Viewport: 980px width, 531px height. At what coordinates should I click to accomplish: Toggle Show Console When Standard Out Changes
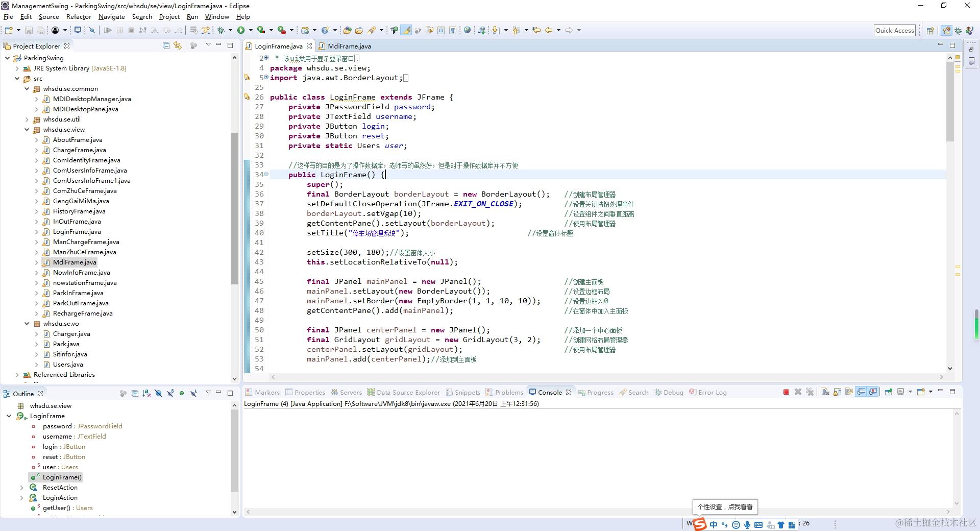(861, 392)
